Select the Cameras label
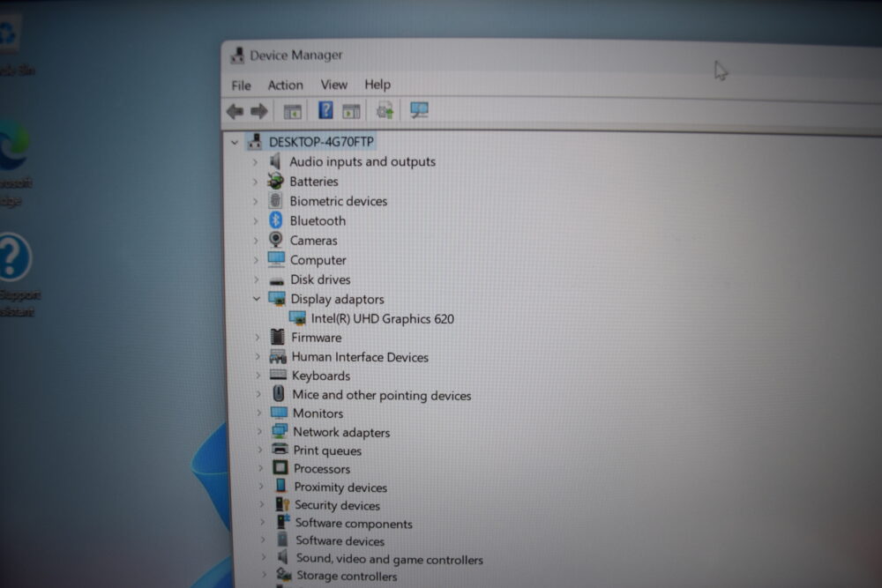Viewport: 882px width, 588px height. click(314, 241)
